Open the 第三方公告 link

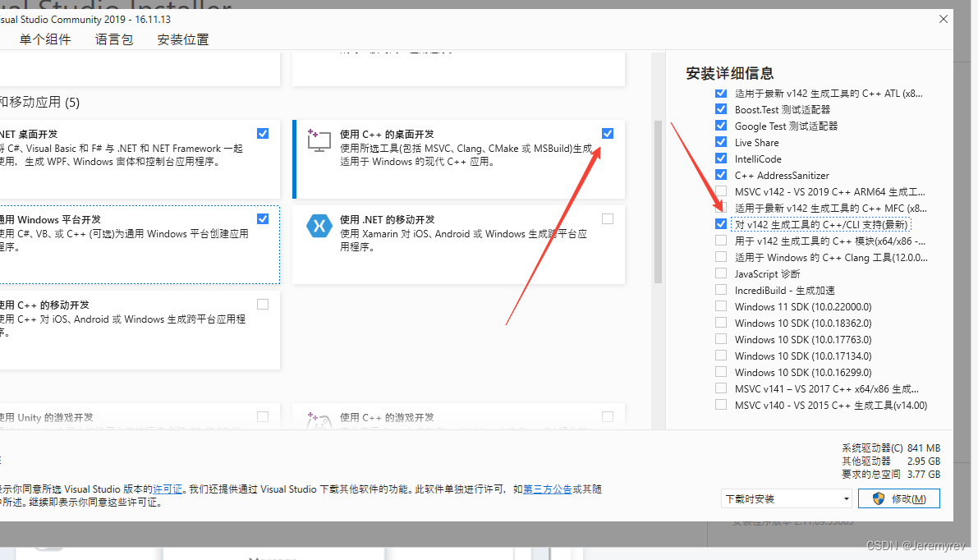[548, 489]
